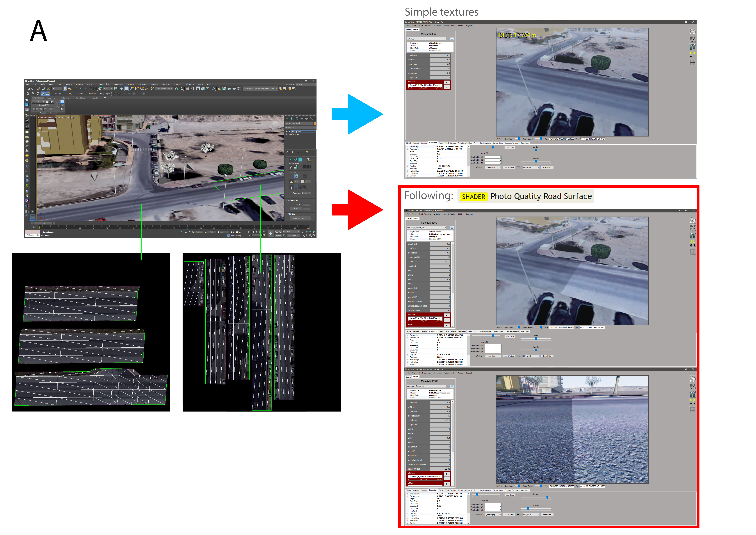The height and width of the screenshot is (535, 756).
Task: Activate the Select Object tool icon
Action: 65,89
